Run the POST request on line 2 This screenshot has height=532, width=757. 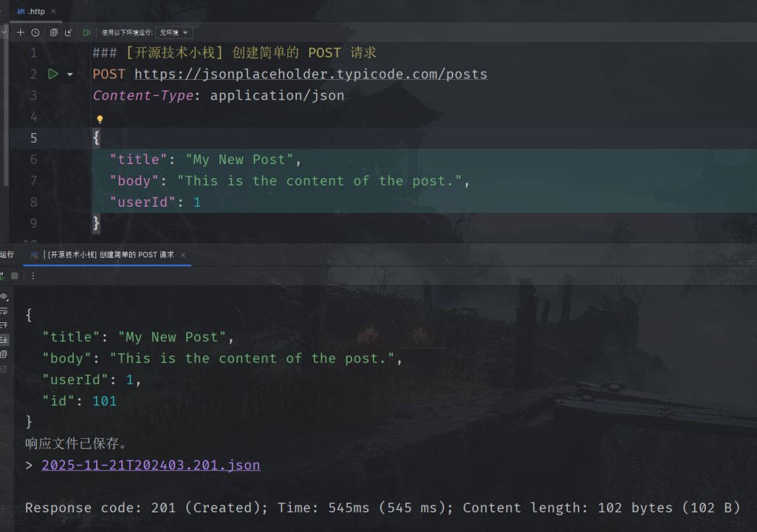[53, 74]
